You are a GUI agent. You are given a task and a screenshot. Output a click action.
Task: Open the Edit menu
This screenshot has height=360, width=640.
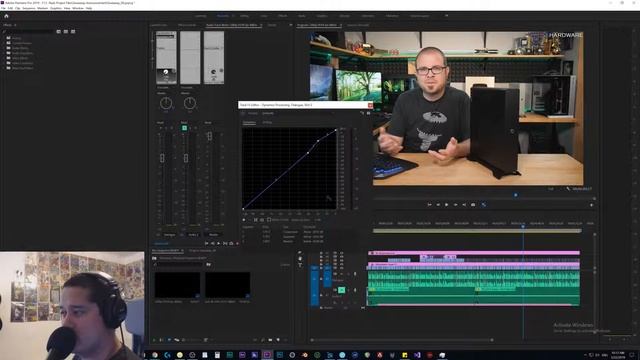click(x=10, y=8)
